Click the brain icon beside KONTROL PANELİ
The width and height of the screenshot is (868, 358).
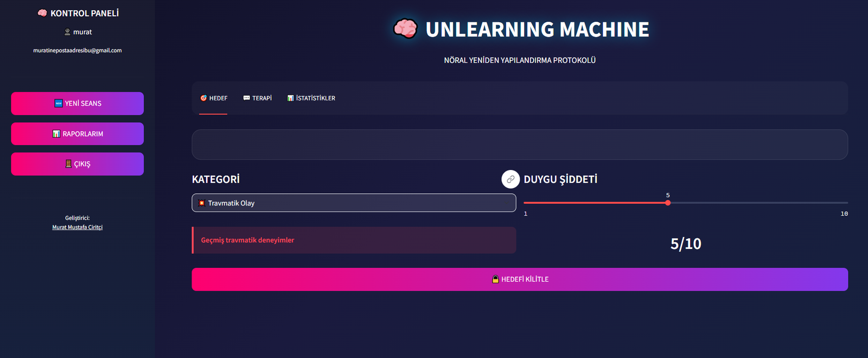[x=42, y=13]
